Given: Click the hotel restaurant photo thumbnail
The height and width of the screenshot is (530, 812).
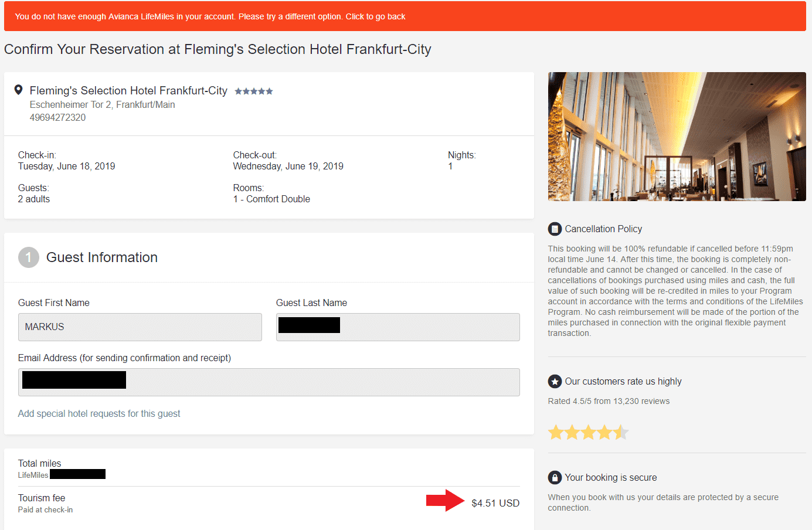Looking at the screenshot, I should pyautogui.click(x=677, y=137).
